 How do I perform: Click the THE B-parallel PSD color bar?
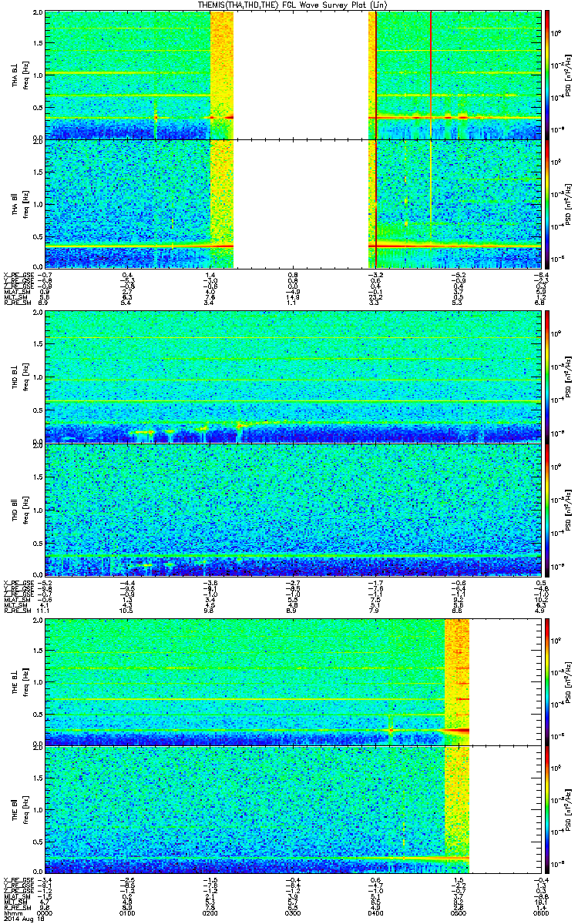[x=547, y=808]
